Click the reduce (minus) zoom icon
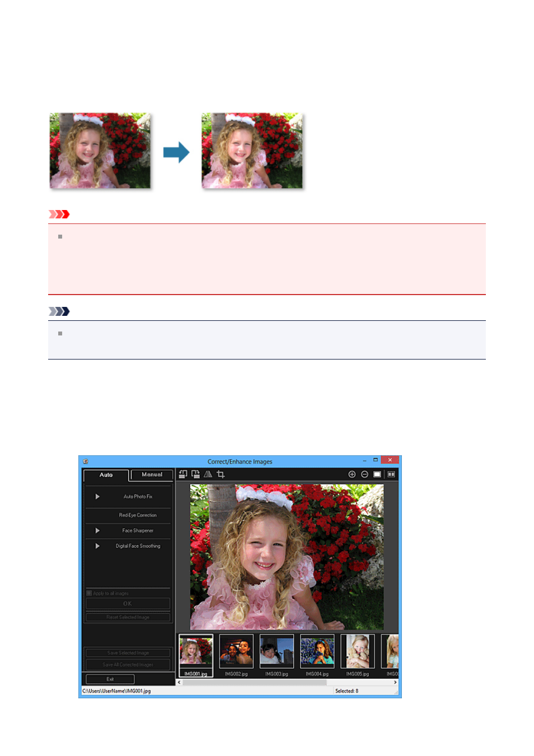This screenshot has height=756, width=534. pyautogui.click(x=364, y=474)
